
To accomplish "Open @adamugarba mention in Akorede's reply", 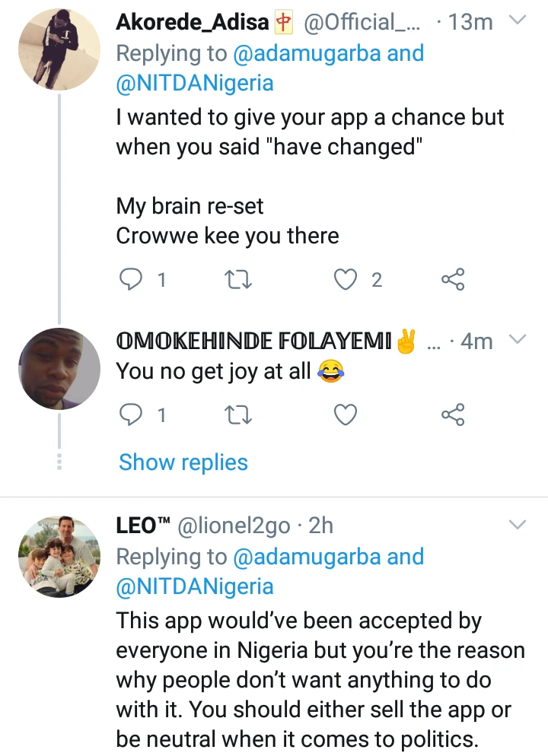I will pos(309,54).
